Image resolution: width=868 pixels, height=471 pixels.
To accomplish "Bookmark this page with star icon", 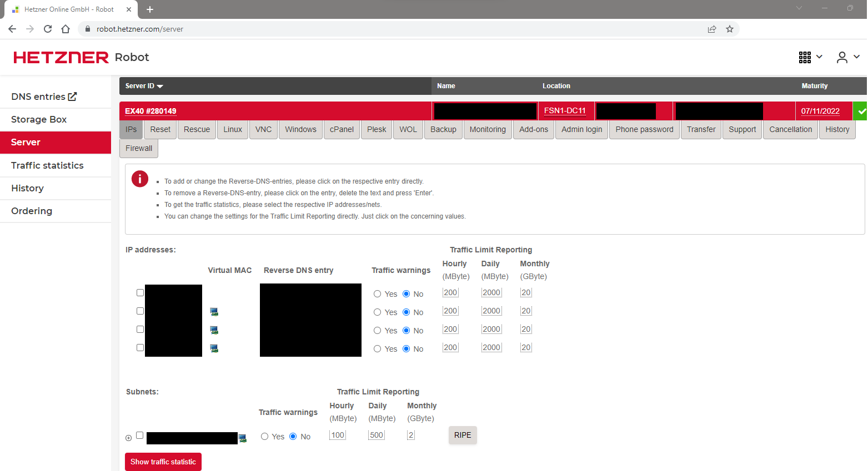I will (730, 29).
